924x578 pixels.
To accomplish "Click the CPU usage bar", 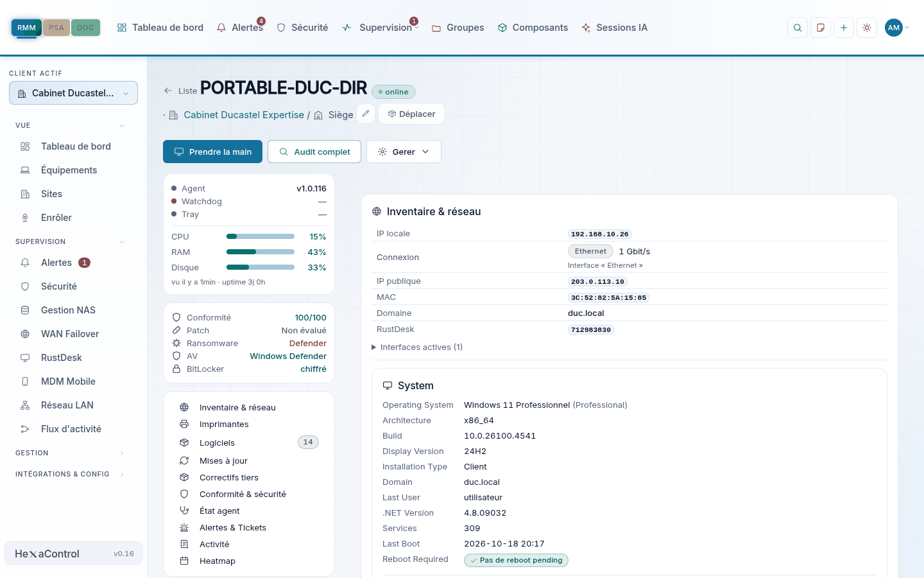I will click(261, 236).
